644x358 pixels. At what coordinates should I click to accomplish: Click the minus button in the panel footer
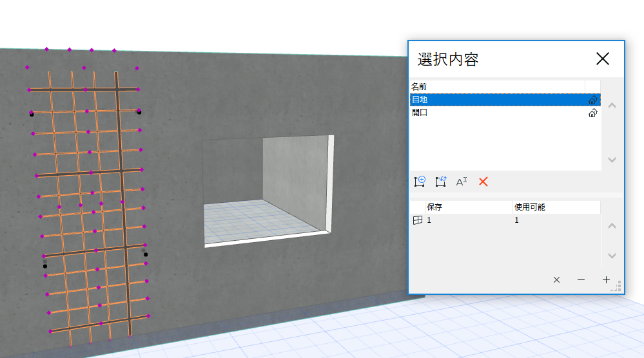click(581, 279)
